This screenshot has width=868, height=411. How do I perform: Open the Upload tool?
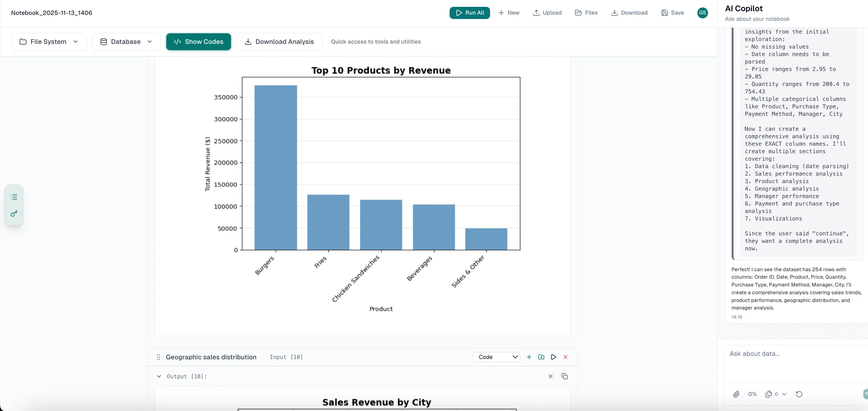pos(547,13)
